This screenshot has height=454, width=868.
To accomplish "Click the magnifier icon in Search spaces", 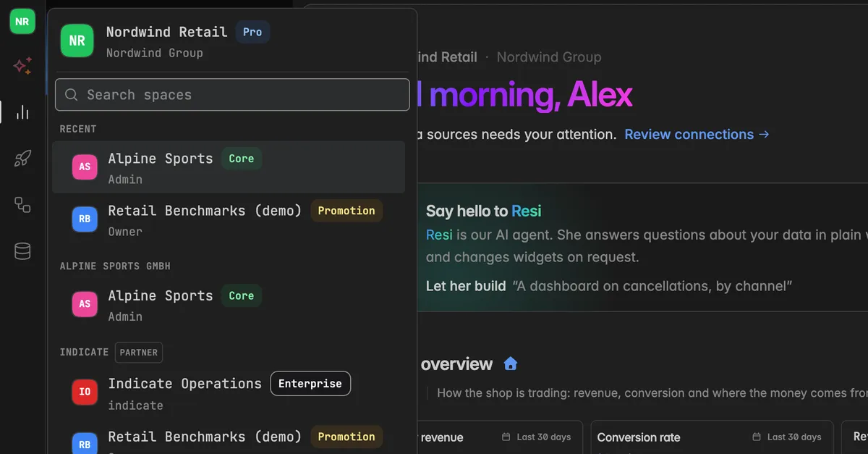I will [72, 95].
